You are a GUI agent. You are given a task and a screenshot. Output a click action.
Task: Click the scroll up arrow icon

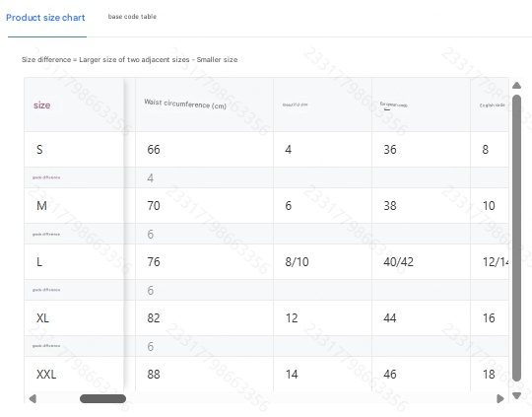[516, 85]
